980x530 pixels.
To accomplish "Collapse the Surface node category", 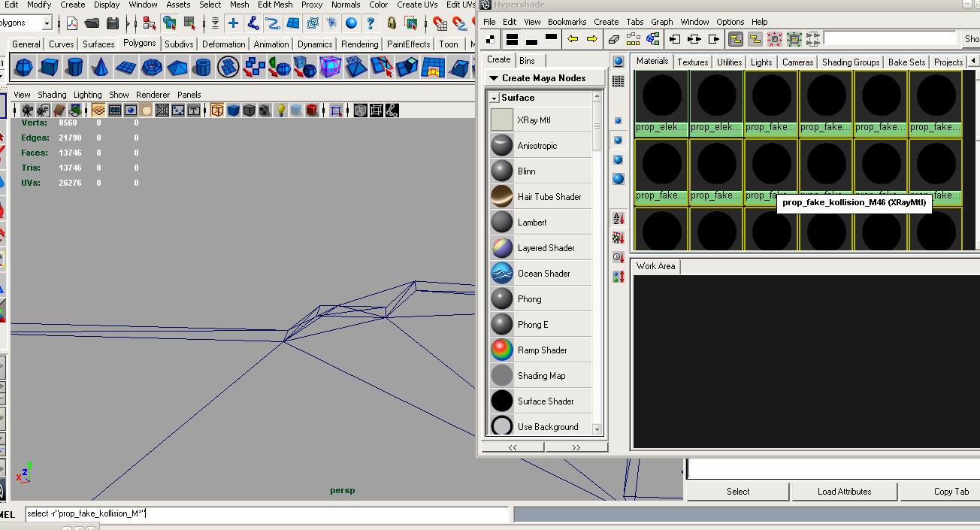I will 494,98.
